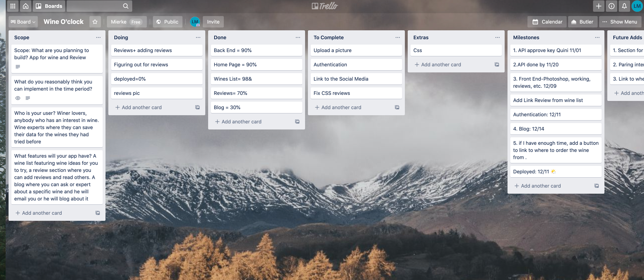Open To Complete list actions ellipsis
This screenshot has height=280, width=644.
point(398,37)
